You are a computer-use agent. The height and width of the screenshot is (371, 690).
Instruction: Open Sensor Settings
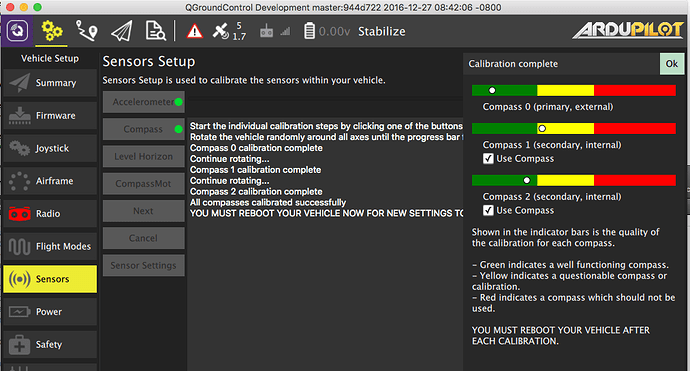[x=144, y=266]
